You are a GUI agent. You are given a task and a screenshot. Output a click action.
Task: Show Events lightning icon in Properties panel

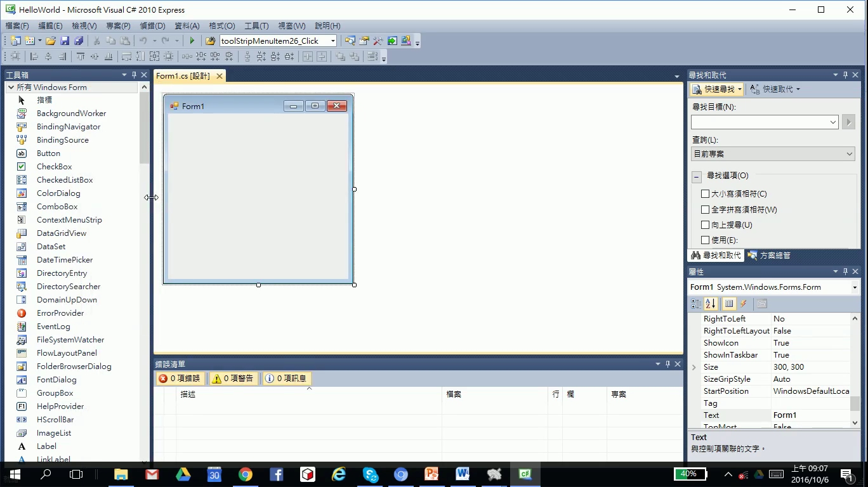[744, 304]
